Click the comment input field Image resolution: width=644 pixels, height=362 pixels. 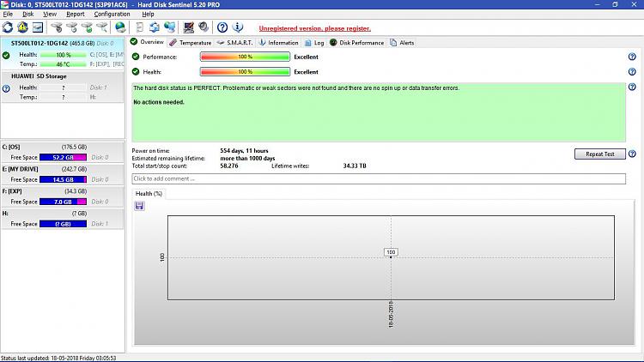tap(379, 178)
